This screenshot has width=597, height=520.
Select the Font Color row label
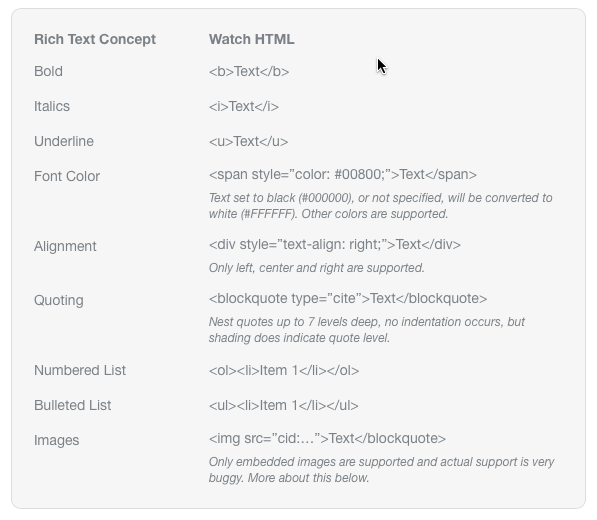(67, 176)
